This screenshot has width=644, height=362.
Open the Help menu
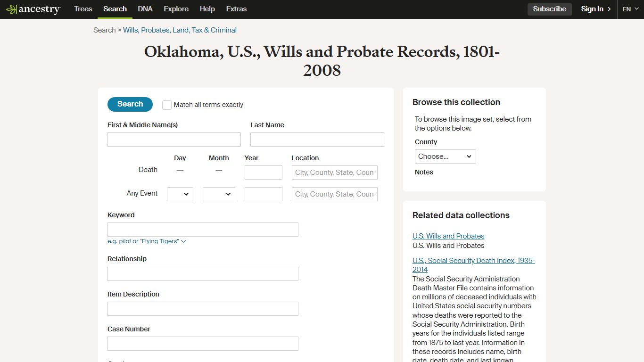pyautogui.click(x=207, y=9)
